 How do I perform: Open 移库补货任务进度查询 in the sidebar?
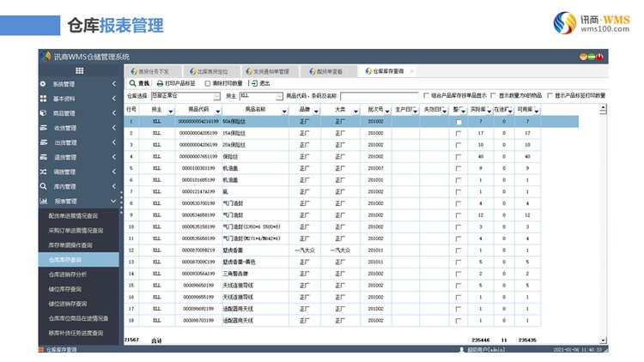[76, 333]
